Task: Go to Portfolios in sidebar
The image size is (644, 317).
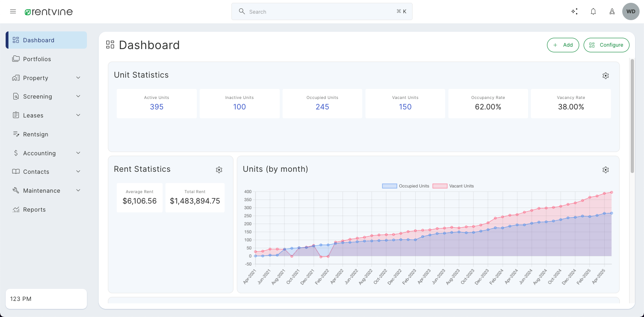Action: tap(37, 59)
